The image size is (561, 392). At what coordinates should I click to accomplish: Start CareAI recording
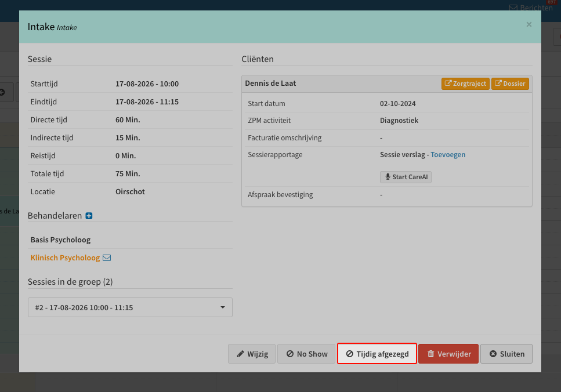[x=406, y=177]
